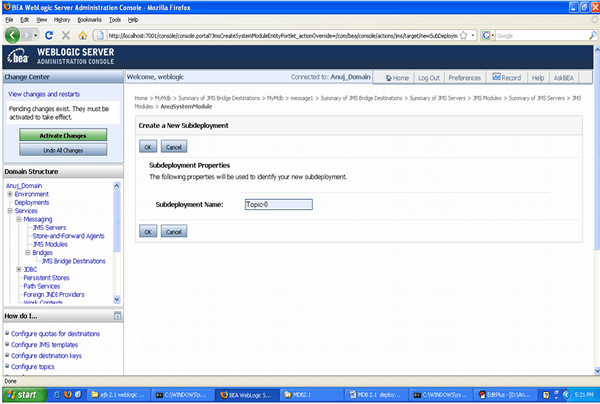The image size is (600, 404).
Task: Click the Undo All Changes button
Action: tap(61, 149)
